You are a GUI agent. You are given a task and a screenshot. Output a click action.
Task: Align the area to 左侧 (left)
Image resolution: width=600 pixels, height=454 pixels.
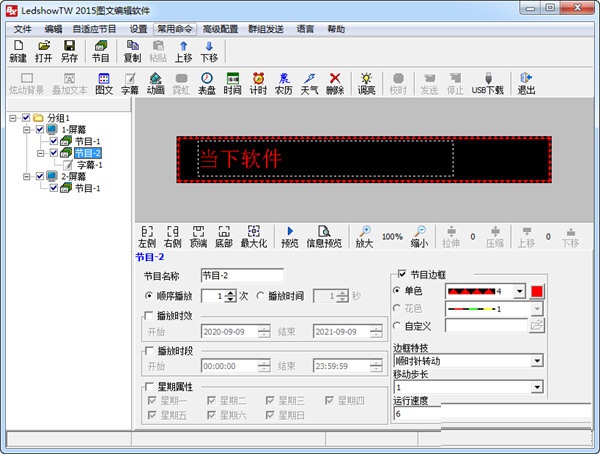[147, 237]
